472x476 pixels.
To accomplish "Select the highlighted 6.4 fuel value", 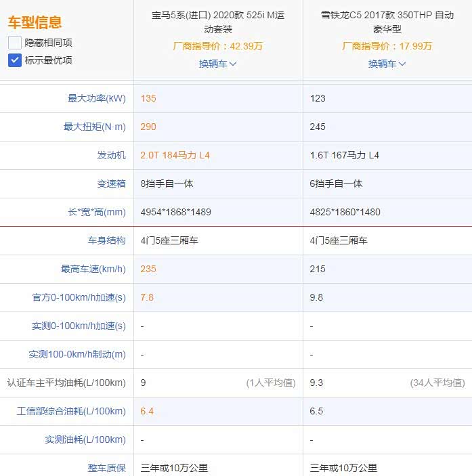I will point(147,411).
